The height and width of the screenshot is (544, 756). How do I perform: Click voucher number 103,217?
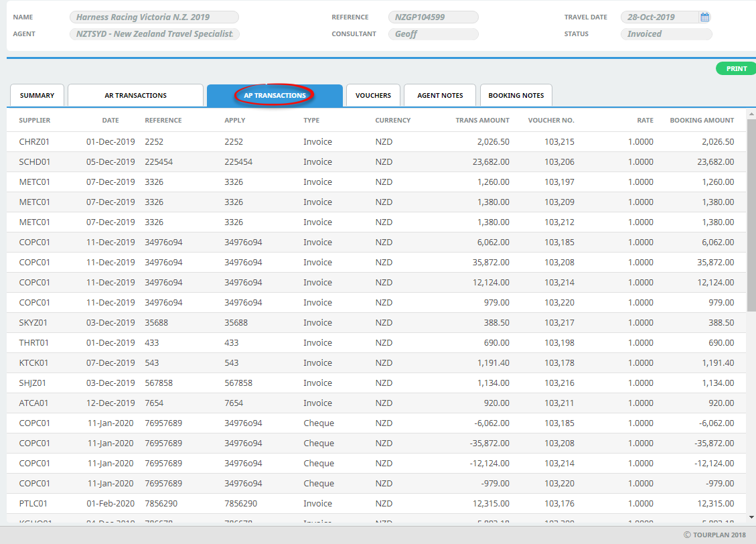(x=559, y=323)
